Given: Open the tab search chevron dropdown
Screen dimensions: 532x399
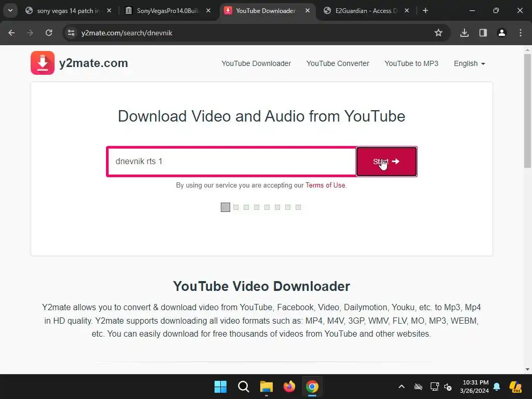Looking at the screenshot, I should 10,10.
